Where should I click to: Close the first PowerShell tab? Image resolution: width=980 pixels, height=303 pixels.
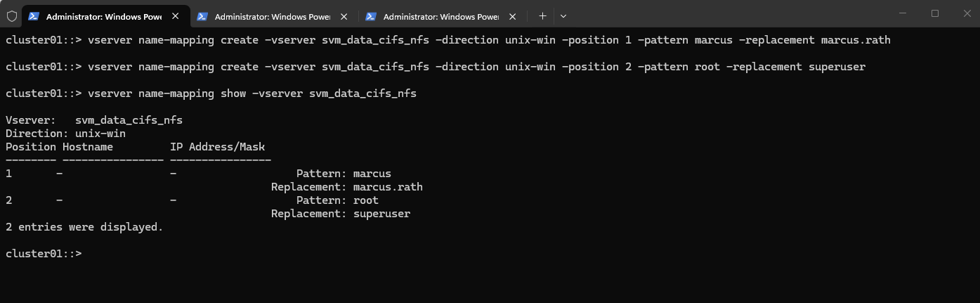pyautogui.click(x=175, y=16)
